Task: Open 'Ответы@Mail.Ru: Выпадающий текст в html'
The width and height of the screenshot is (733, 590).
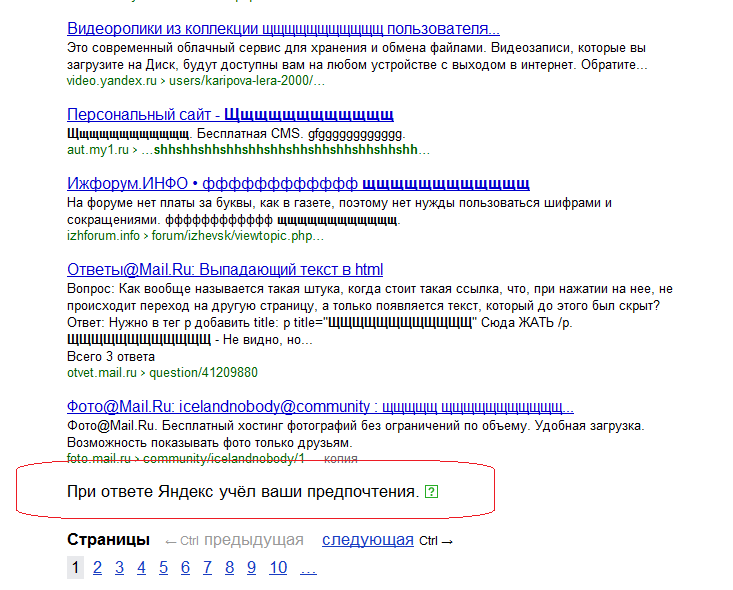Action: pyautogui.click(x=225, y=269)
